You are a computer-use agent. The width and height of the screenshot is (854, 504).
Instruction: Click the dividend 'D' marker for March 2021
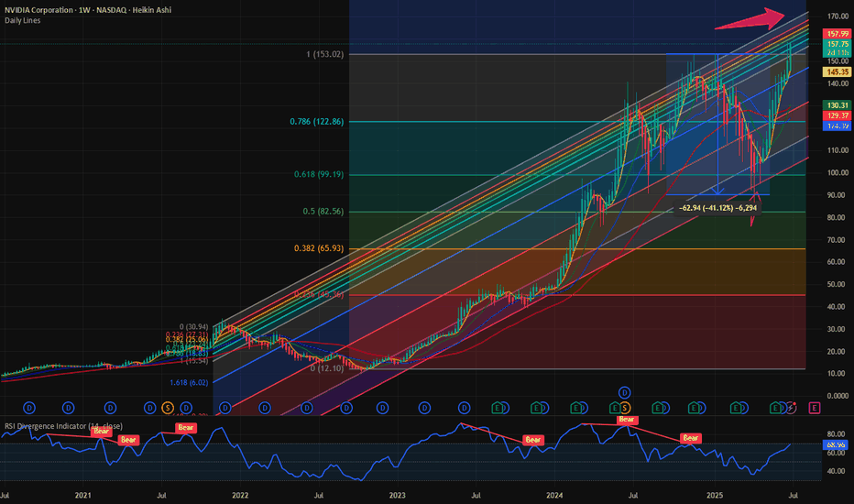click(111, 408)
